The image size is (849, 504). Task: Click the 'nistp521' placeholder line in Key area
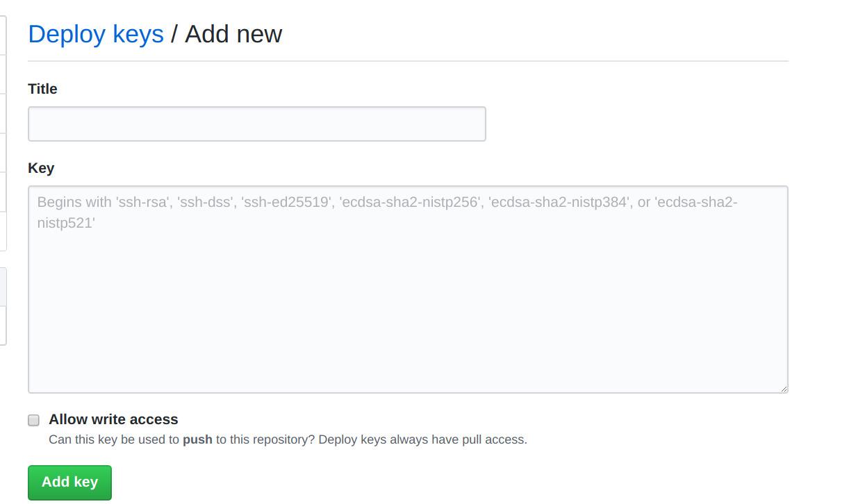coord(66,223)
